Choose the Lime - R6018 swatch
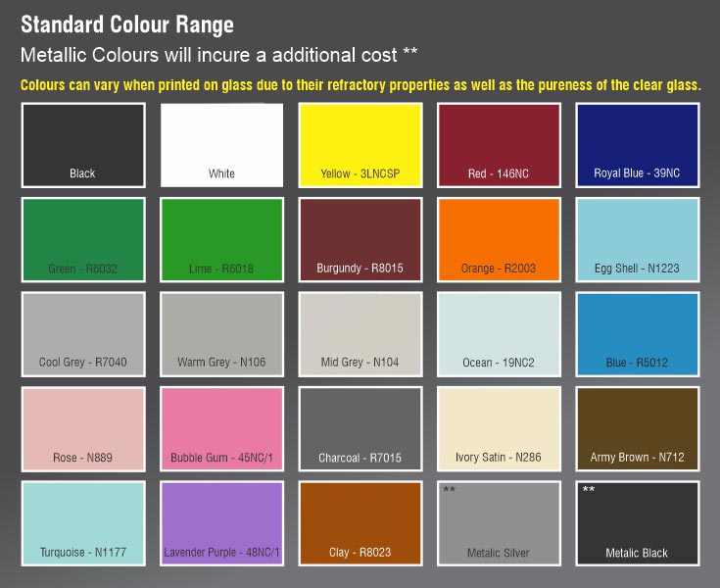The height and width of the screenshot is (588, 720). 221,239
